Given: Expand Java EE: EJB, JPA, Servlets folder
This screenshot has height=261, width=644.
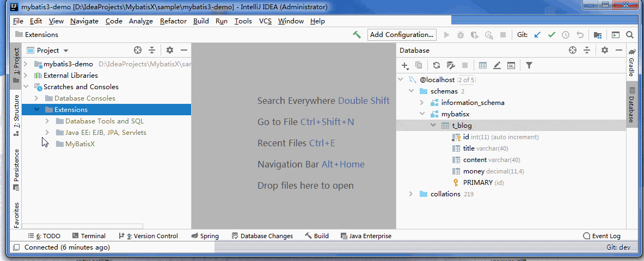Looking at the screenshot, I should 47,133.
